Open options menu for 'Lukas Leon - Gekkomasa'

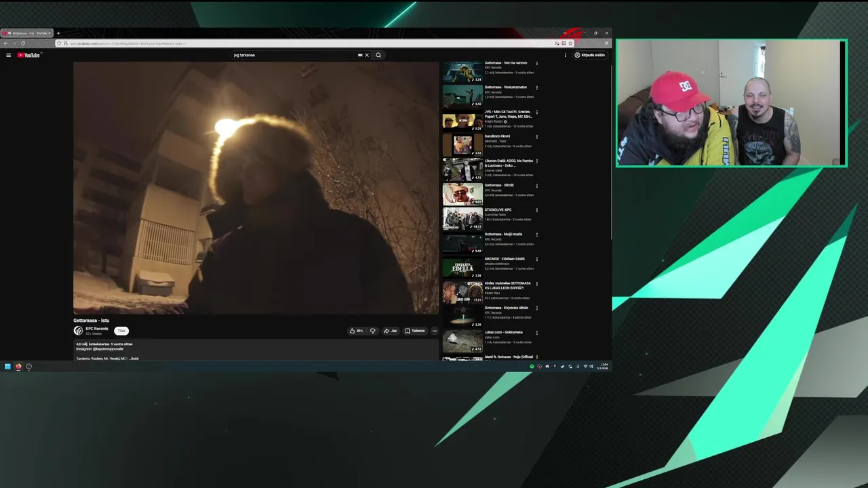537,333
